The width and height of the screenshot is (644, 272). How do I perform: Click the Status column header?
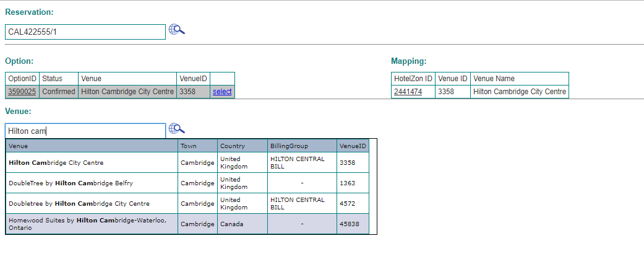point(59,79)
